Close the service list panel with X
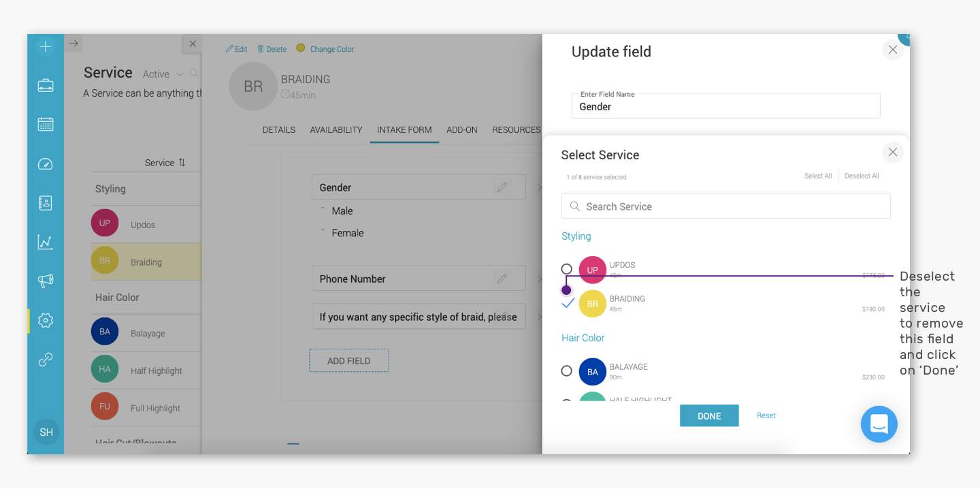Viewport: 980px width, 489px height. [193, 44]
